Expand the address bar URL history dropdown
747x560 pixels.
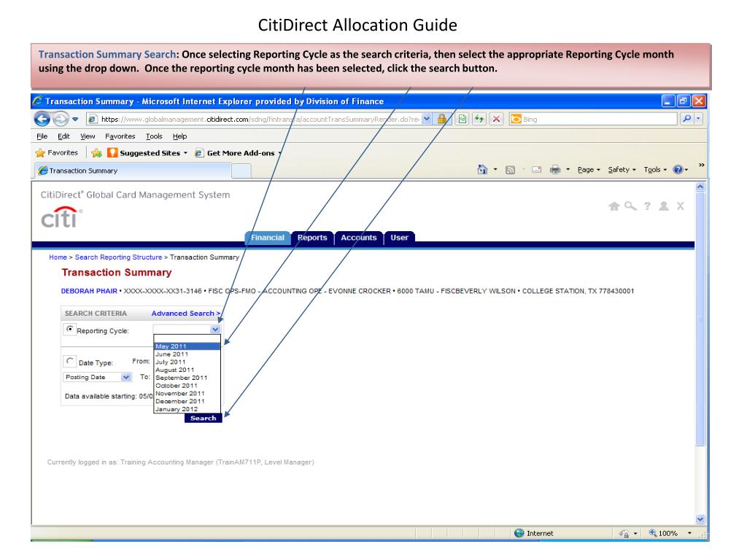(426, 119)
